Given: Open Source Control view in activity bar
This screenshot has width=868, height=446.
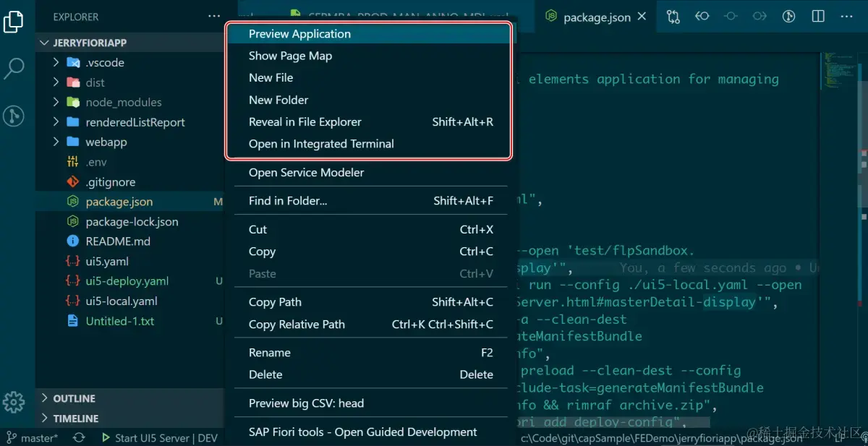Looking at the screenshot, I should point(14,116).
